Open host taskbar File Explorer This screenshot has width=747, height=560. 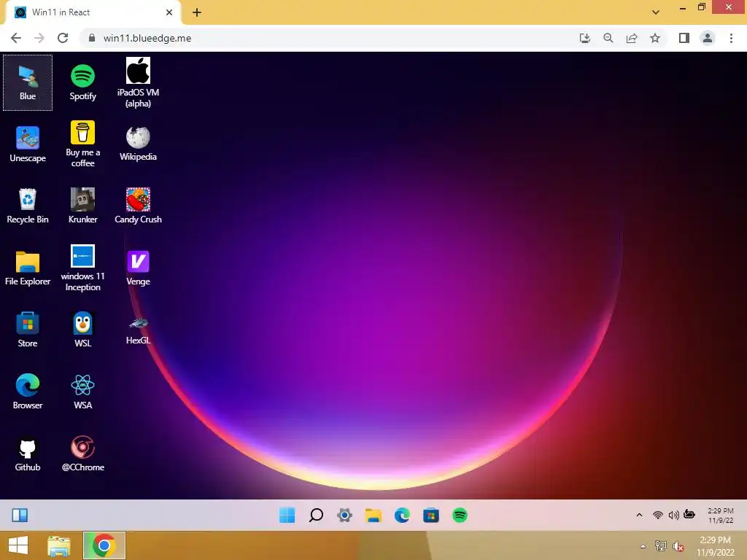[x=59, y=545]
